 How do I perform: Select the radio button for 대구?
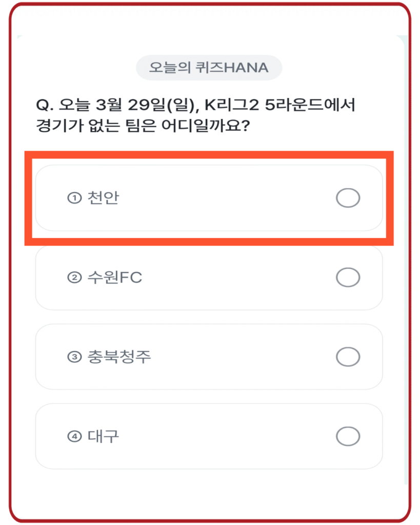[348, 435]
